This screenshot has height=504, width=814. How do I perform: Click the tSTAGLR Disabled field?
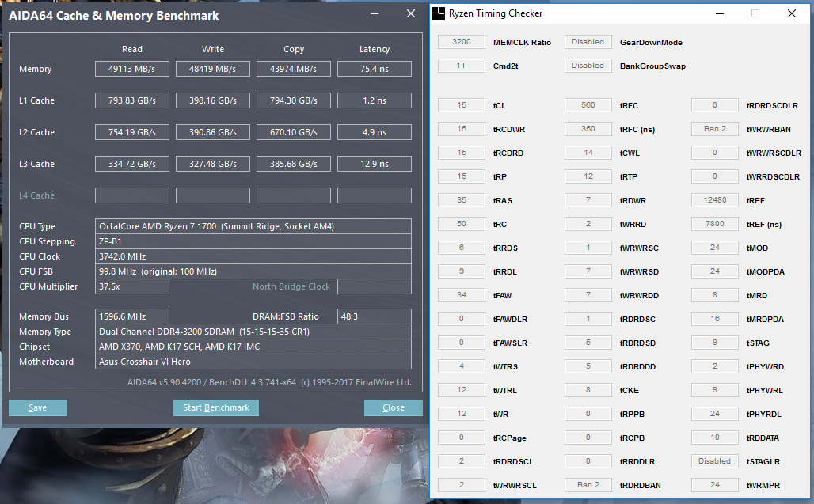point(715,461)
